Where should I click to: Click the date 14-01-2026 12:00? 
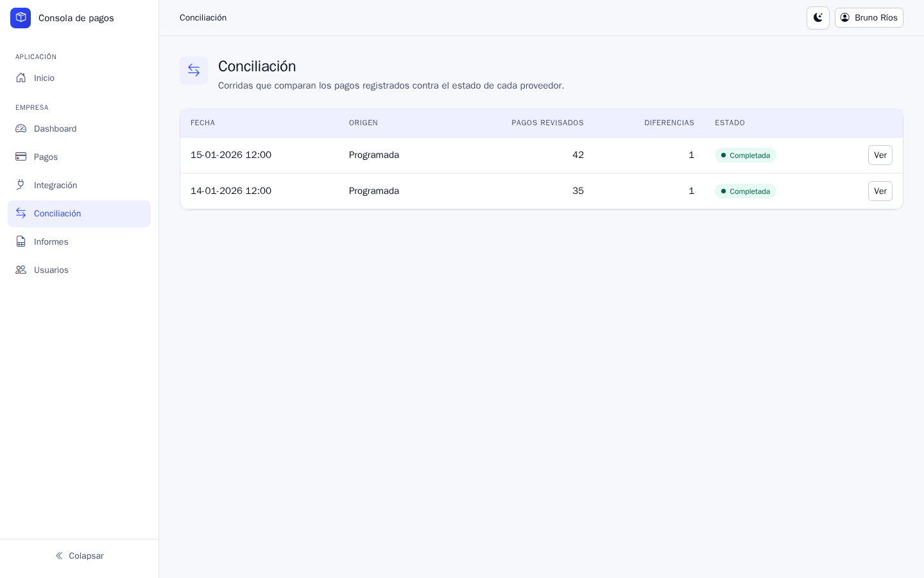(x=231, y=191)
